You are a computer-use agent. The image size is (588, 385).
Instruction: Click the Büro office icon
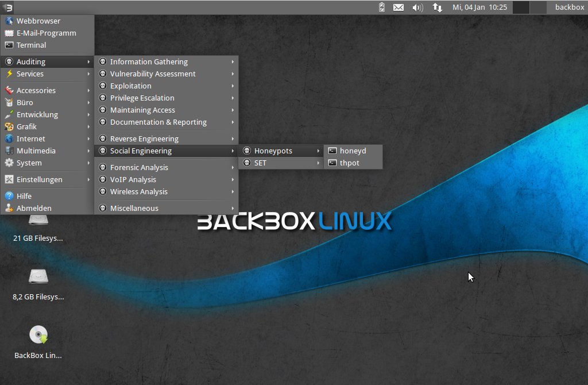[x=9, y=102]
